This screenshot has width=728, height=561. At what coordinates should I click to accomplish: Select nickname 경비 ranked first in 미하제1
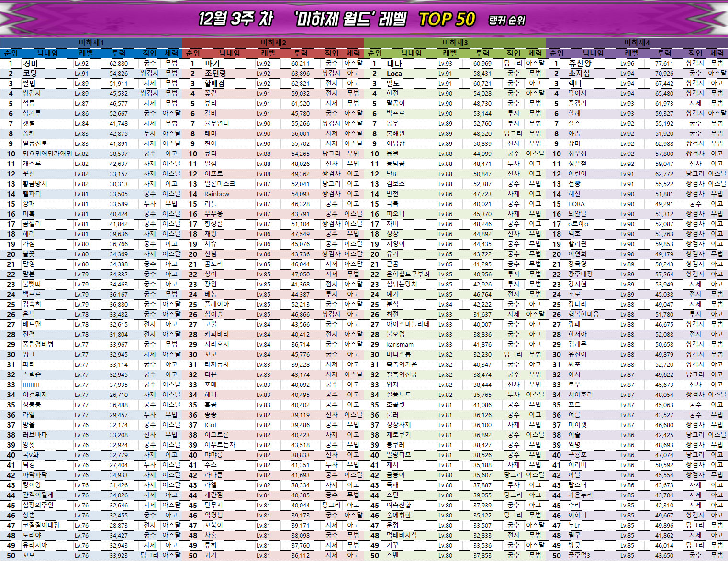pyautogui.click(x=31, y=63)
